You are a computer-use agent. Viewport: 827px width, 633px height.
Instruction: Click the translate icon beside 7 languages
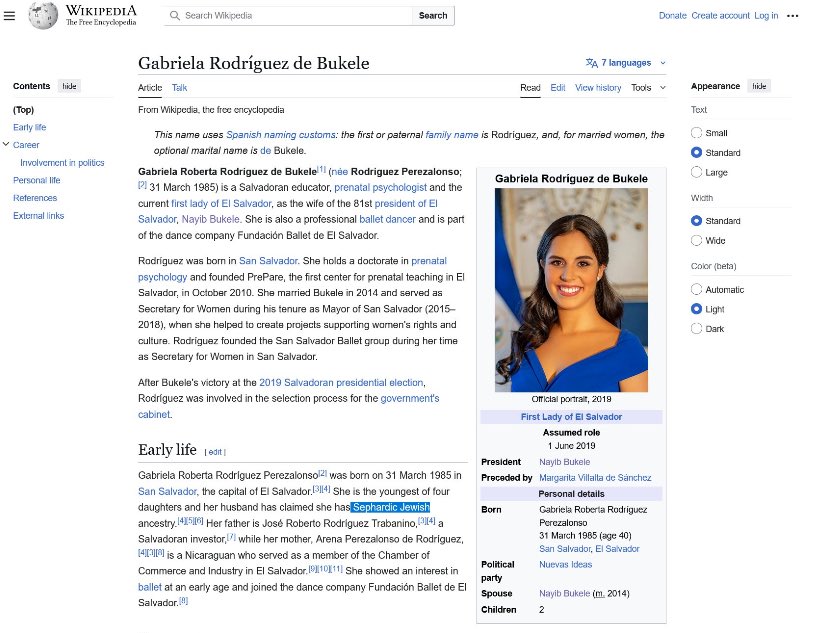point(591,63)
